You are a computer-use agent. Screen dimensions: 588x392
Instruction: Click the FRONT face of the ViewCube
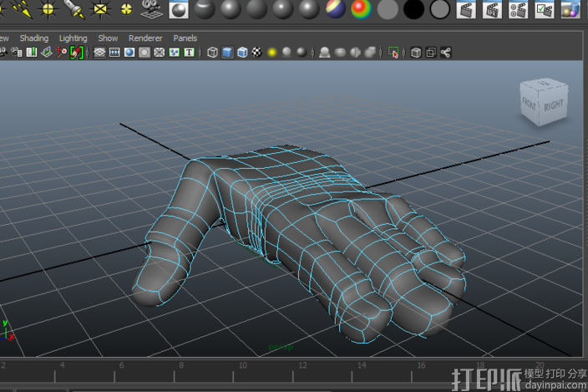coord(530,104)
